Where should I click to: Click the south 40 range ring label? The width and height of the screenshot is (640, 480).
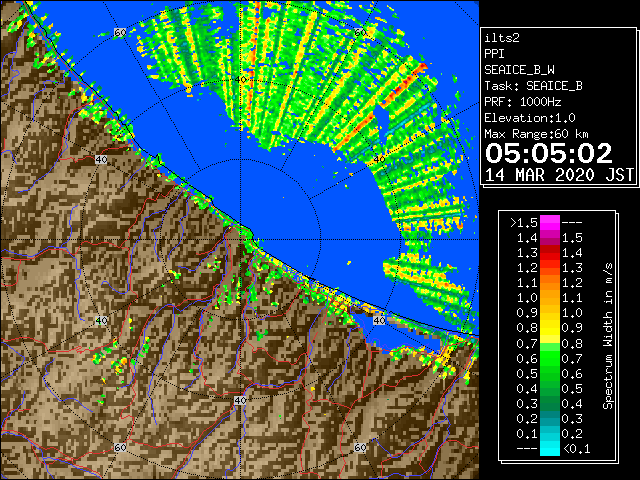[x=240, y=400]
